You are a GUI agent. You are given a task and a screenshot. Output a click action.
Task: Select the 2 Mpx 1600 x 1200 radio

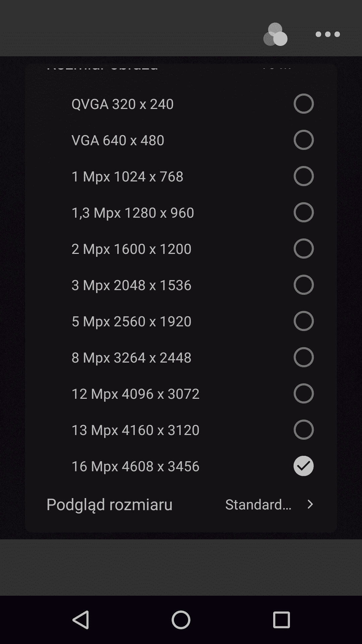(304, 249)
